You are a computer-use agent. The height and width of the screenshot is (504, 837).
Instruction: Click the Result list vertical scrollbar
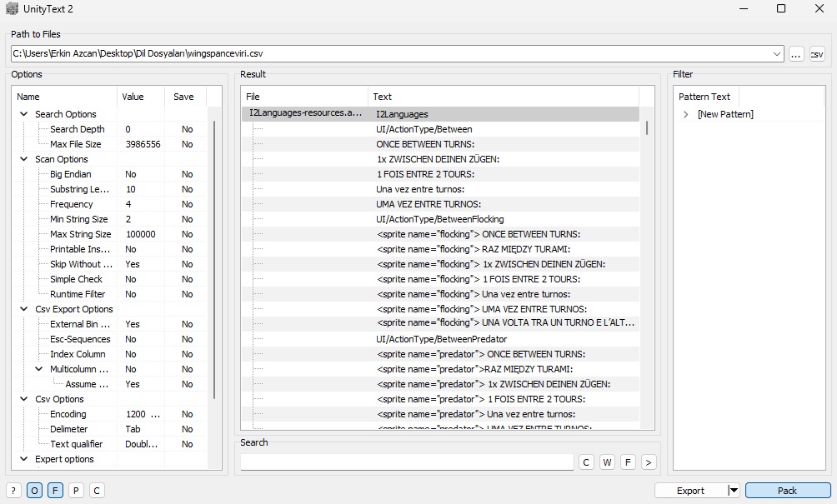(647, 128)
